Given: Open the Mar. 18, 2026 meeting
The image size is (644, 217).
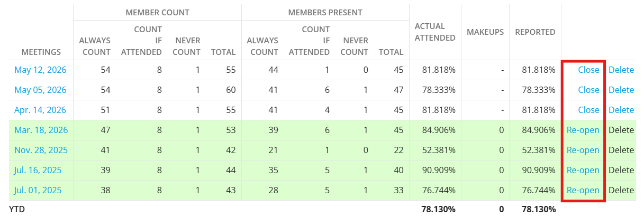Looking at the screenshot, I should click(41, 130).
